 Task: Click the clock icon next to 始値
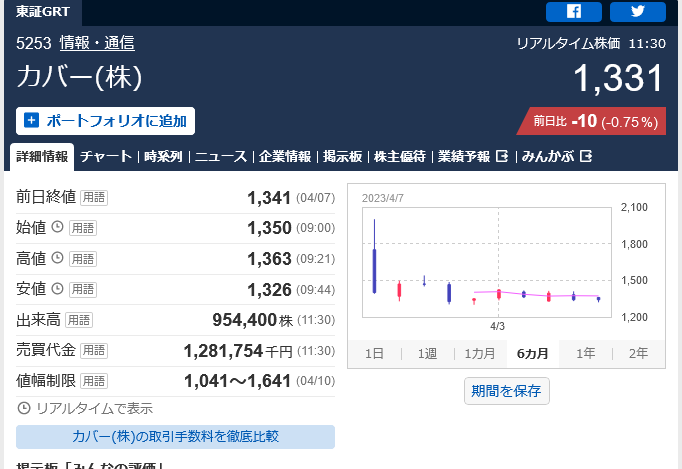pyautogui.click(x=57, y=227)
